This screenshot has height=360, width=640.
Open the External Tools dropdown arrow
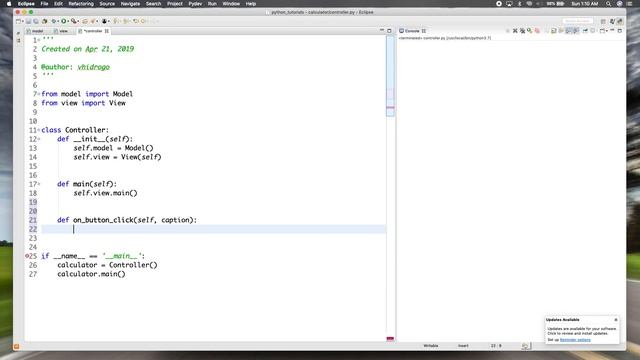click(78, 21)
